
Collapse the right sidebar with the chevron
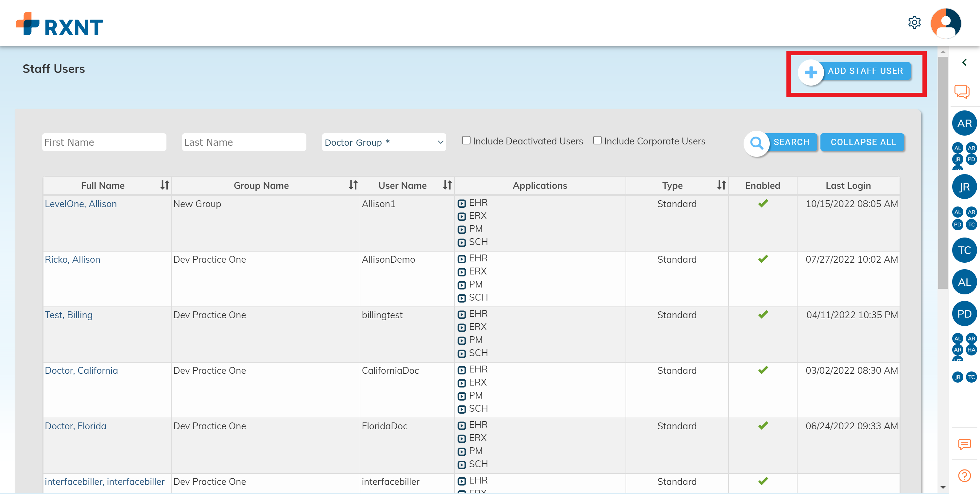click(964, 62)
